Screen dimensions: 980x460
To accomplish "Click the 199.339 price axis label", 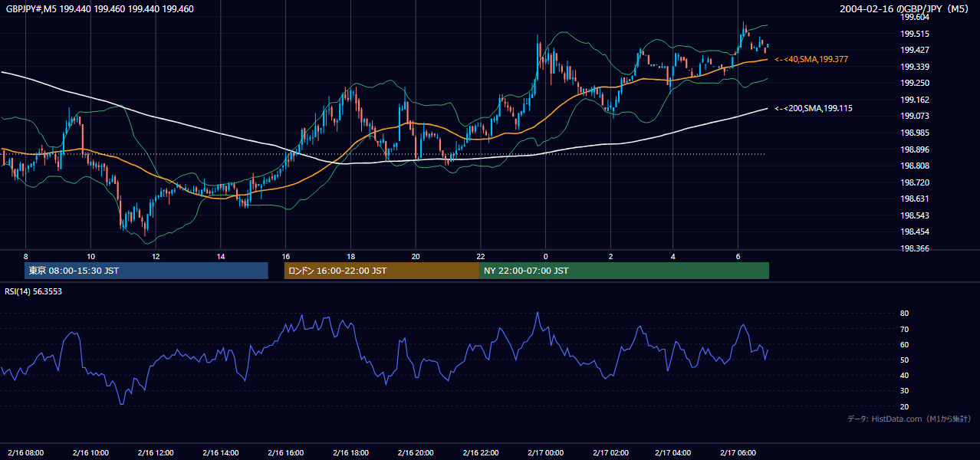I will coord(914,67).
